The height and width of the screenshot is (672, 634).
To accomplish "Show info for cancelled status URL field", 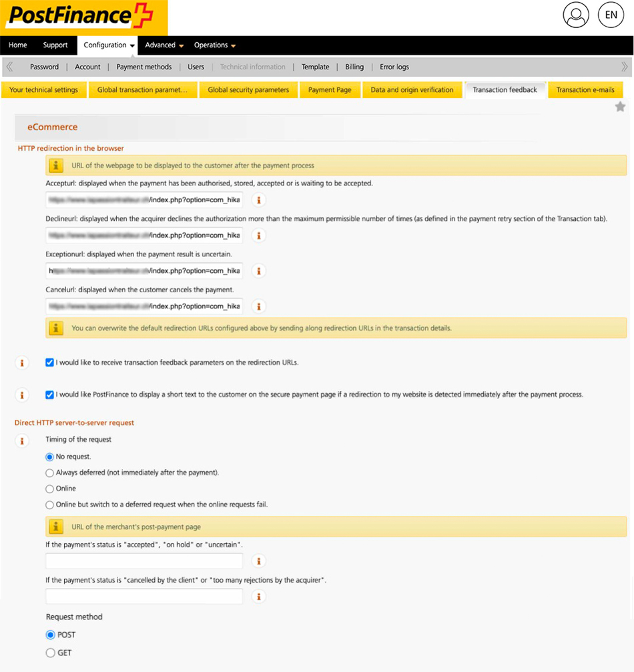I will 258,597.
